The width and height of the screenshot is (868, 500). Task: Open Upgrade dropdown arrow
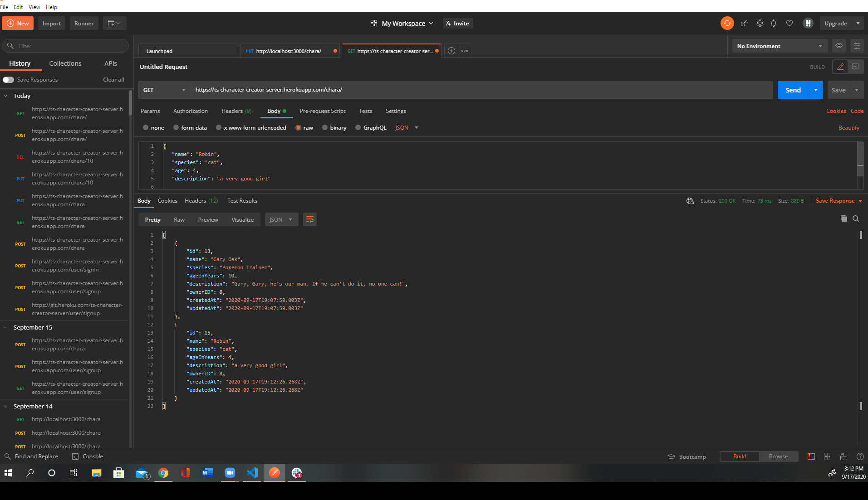tap(858, 23)
